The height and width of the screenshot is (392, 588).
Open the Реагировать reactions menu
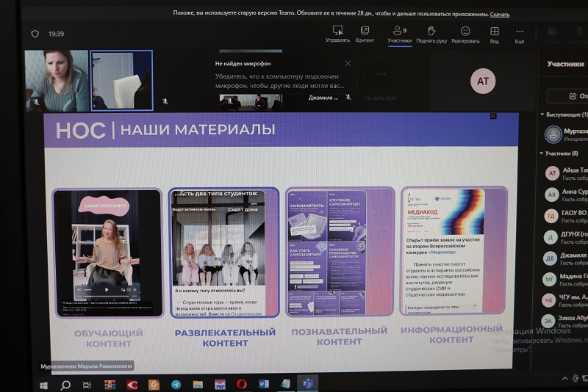click(465, 35)
